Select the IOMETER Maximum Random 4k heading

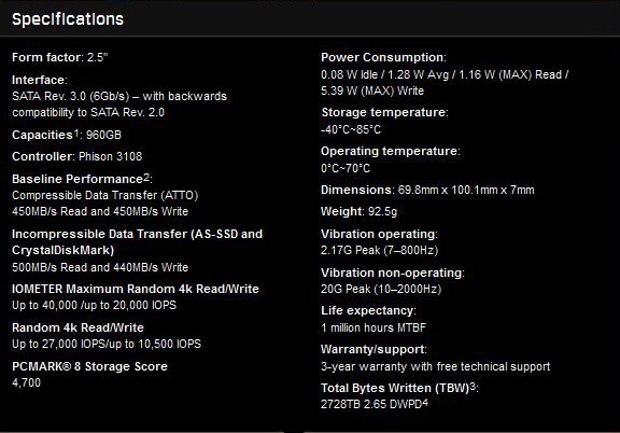[x=135, y=289]
